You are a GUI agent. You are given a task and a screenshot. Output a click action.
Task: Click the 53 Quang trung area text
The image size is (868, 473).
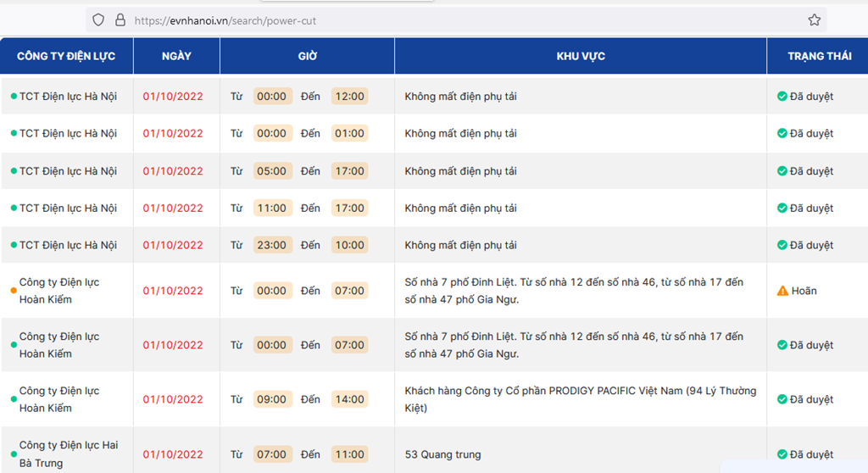click(x=442, y=454)
